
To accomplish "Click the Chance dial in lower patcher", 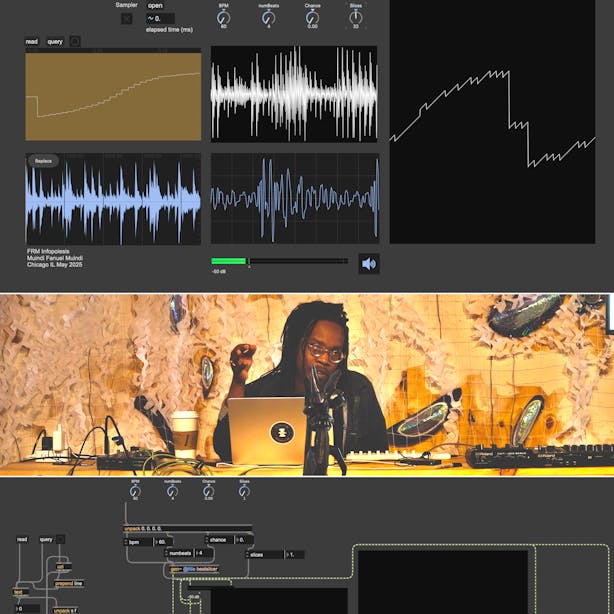I will tap(208, 491).
